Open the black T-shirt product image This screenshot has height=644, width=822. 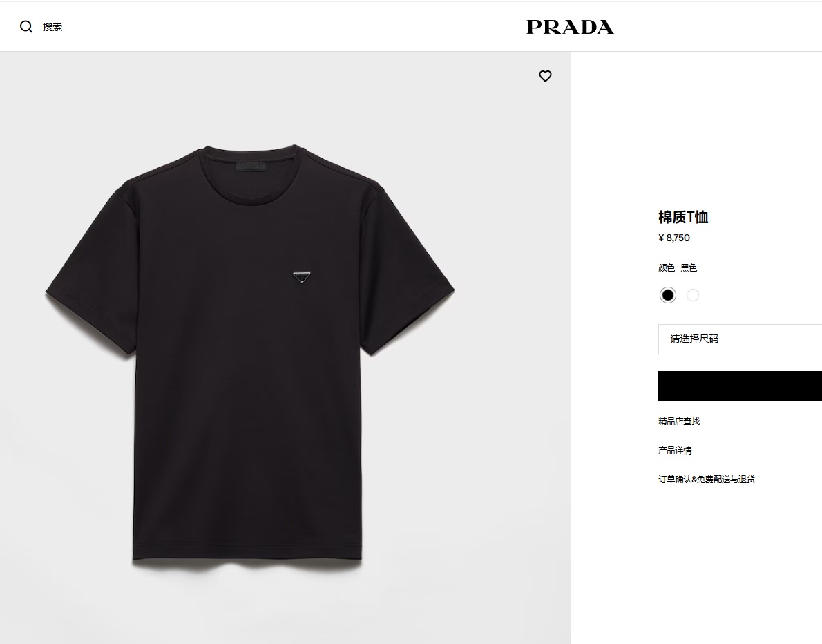pyautogui.click(x=250, y=354)
